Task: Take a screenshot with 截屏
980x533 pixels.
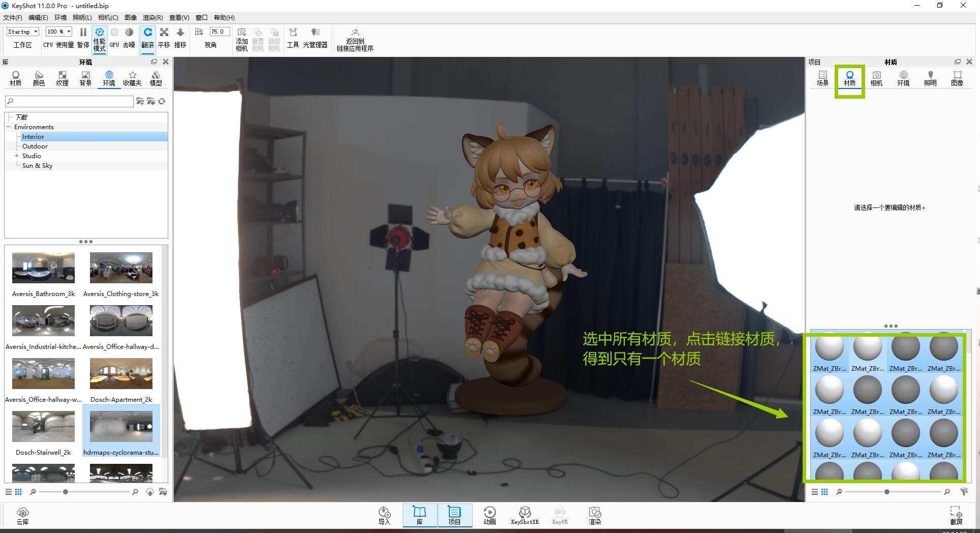Action: coord(956,515)
